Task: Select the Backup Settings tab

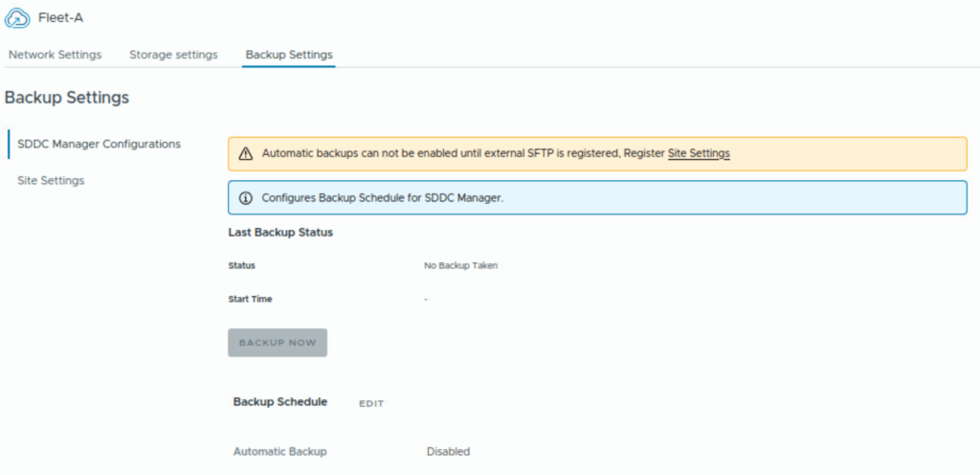Action: [x=288, y=55]
